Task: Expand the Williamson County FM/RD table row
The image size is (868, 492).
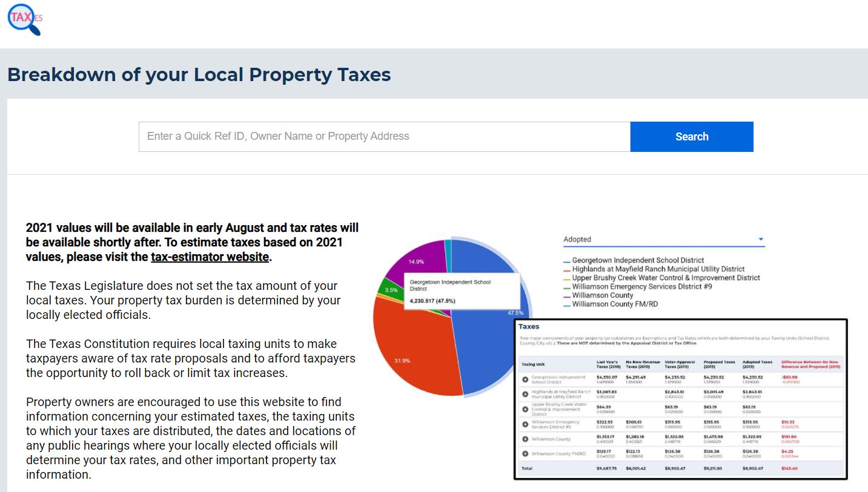Action: click(x=525, y=454)
